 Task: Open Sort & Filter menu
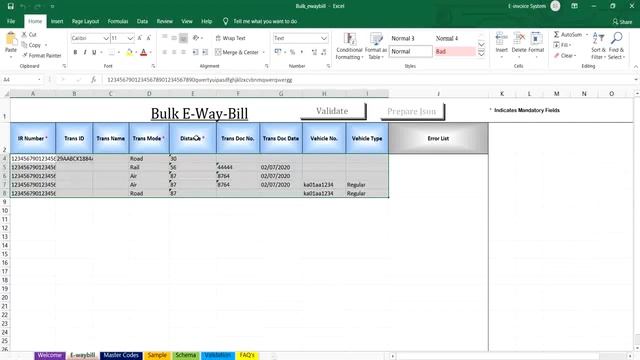tap(598, 46)
